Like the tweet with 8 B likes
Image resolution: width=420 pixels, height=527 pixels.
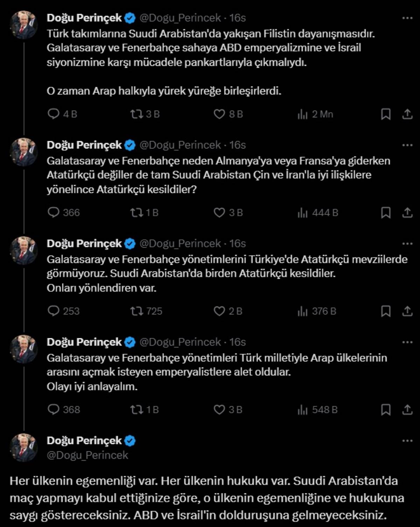[x=219, y=114]
